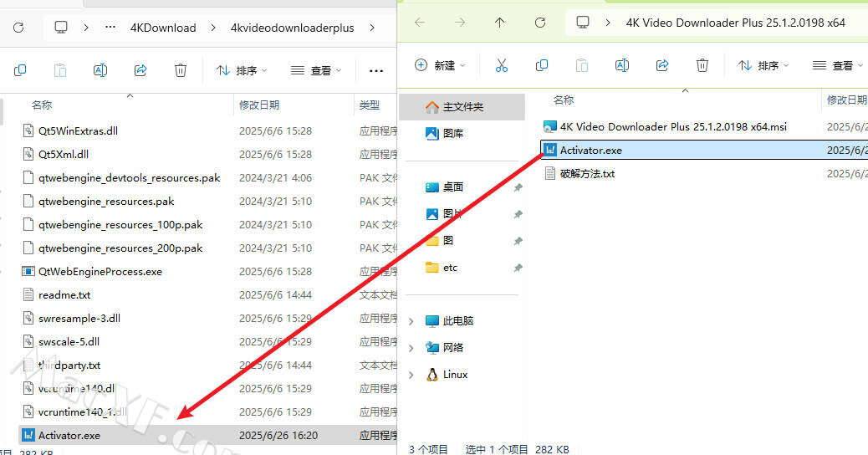Click QtWebEngineProcess.exe file icon
This screenshot has width=868, height=455.
pos(28,272)
